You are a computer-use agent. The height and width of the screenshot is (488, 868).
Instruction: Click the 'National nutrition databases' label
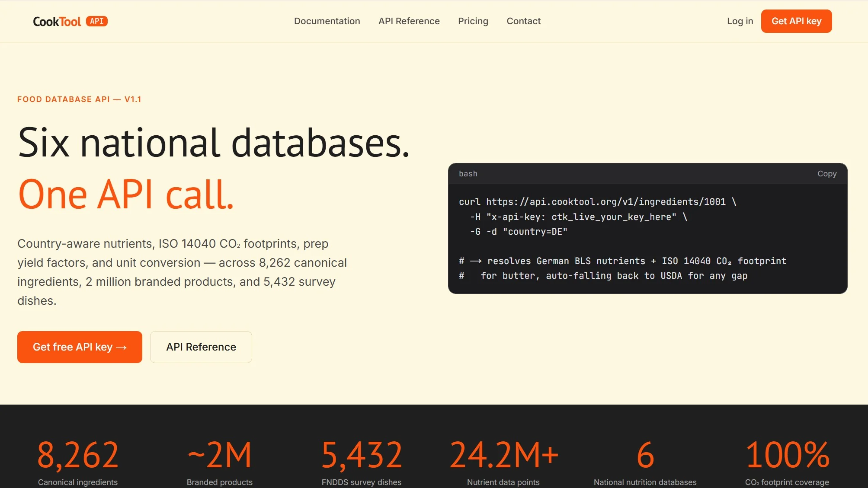click(x=645, y=482)
